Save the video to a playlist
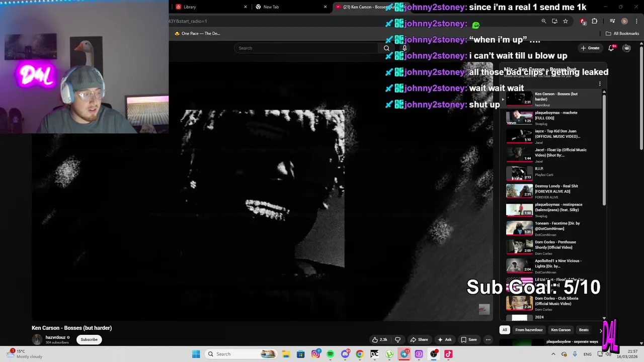This screenshot has height=362, width=644. click(x=468, y=339)
